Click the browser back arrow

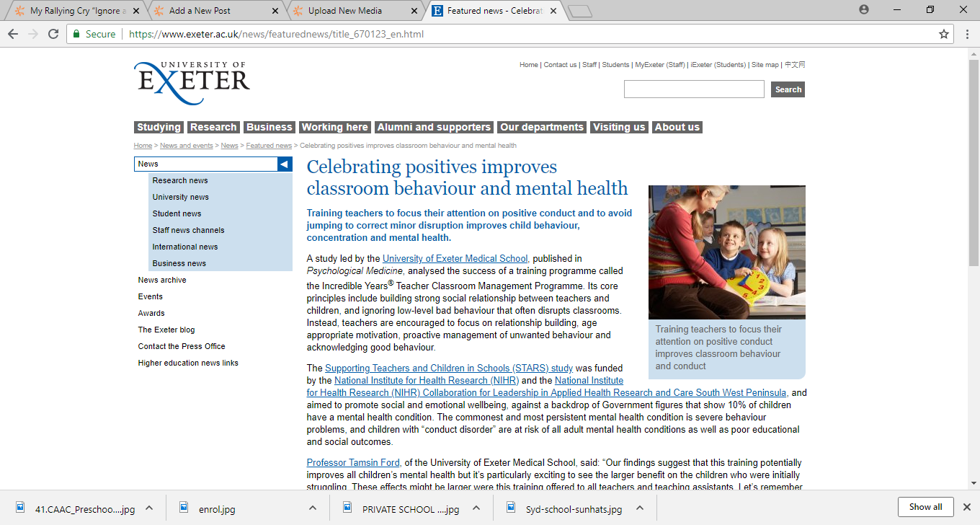point(14,34)
